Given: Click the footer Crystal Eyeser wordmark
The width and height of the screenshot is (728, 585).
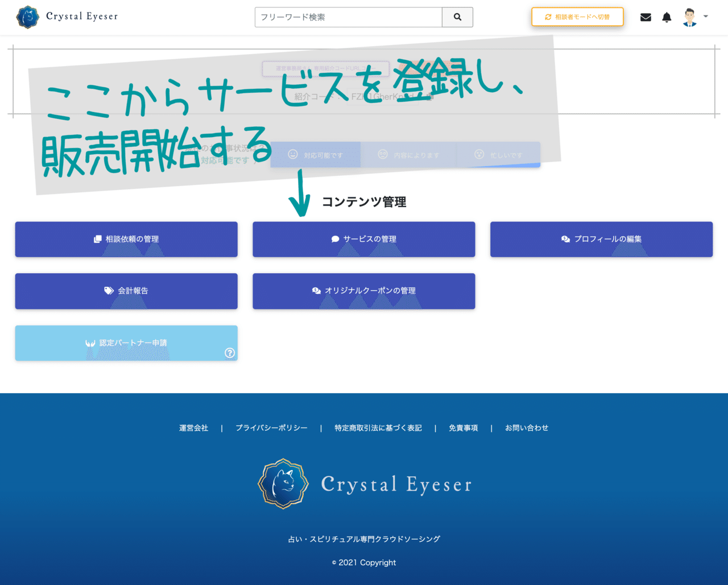Looking at the screenshot, I should click(x=396, y=485).
